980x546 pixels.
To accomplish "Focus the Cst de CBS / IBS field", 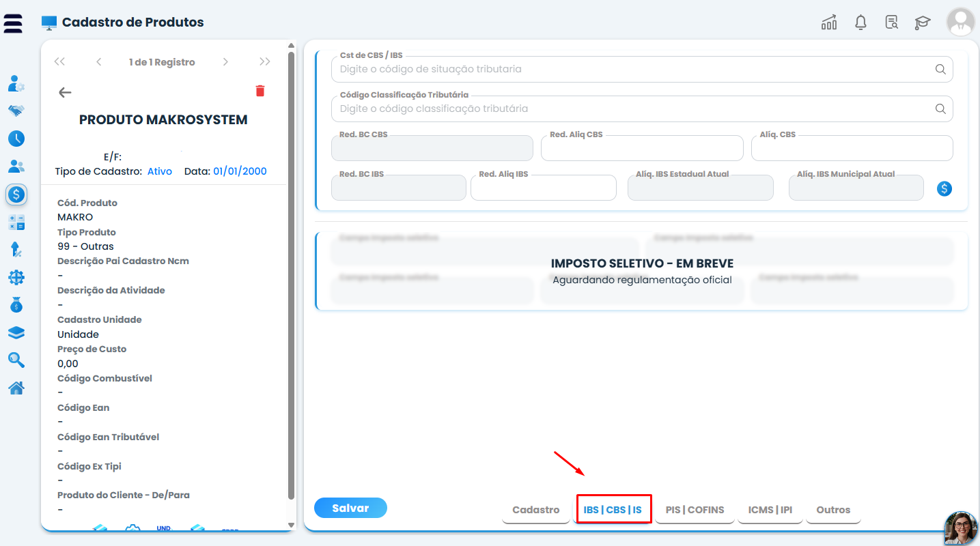I will pos(642,69).
